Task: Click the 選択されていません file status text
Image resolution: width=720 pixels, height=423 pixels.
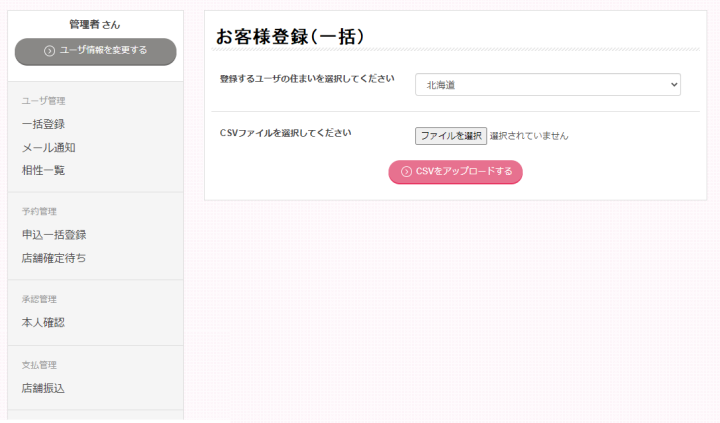Action: click(x=529, y=136)
